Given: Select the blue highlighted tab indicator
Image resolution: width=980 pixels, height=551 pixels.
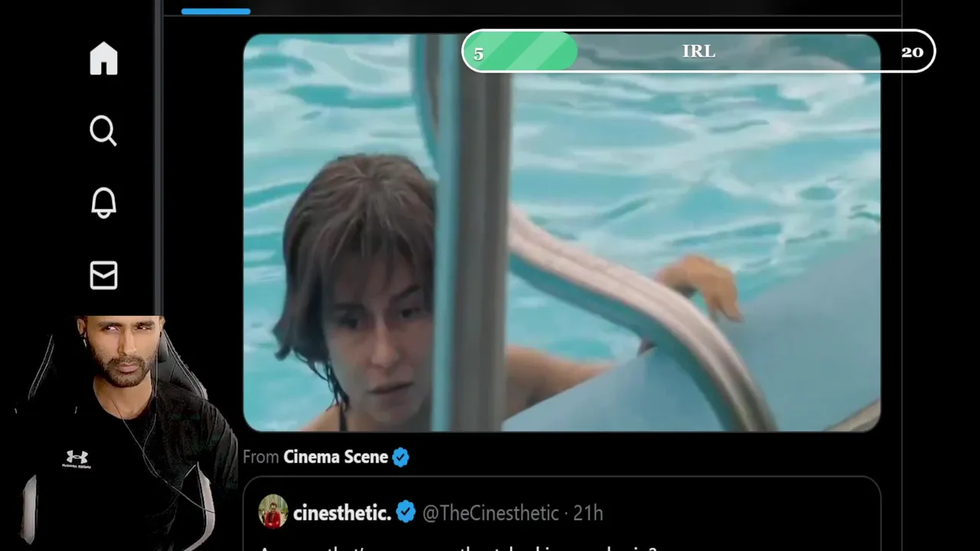Looking at the screenshot, I should (x=216, y=11).
